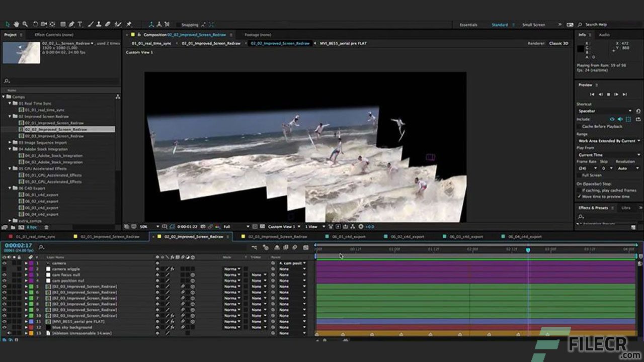
Task: Select the Selection tool
Action: point(7,24)
